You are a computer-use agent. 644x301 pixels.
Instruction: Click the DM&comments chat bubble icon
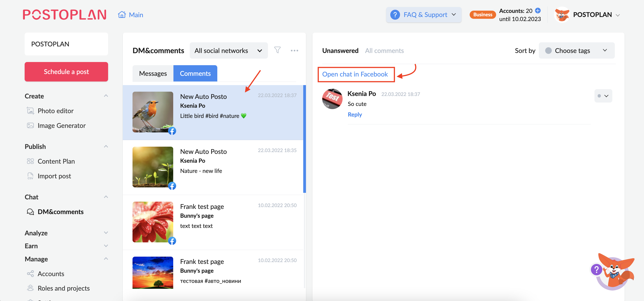(30, 212)
